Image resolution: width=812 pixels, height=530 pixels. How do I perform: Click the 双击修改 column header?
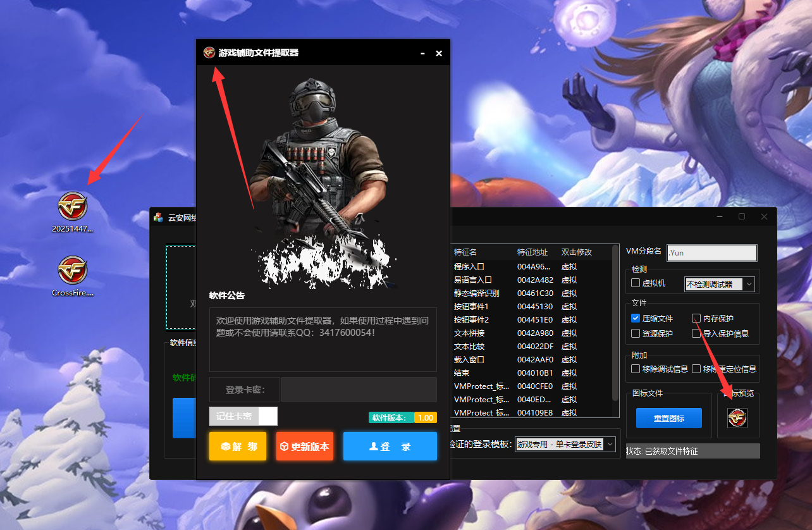coord(577,252)
